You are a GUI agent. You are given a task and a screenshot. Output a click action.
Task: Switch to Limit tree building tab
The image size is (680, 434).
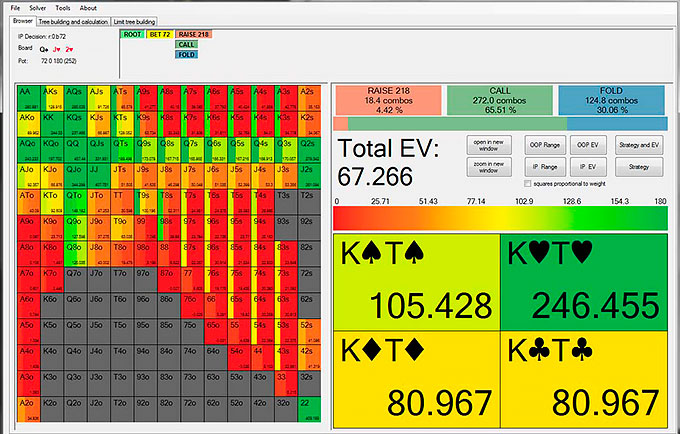coord(135,20)
